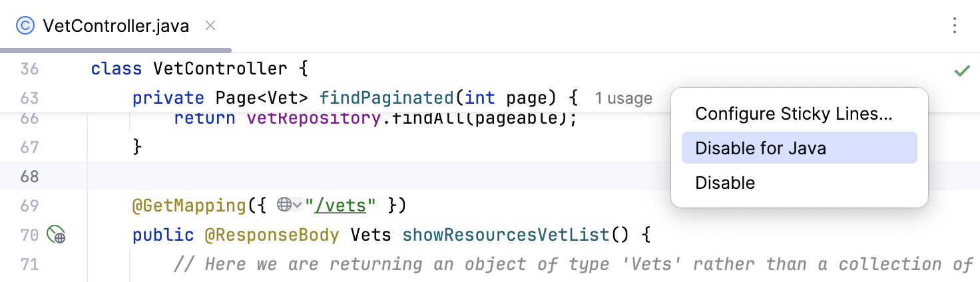Click line number 71 in the gutter
The image size is (980, 282).
(29, 264)
